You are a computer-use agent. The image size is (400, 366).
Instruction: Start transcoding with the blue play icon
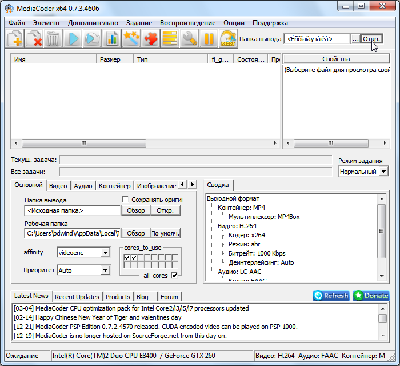(x=73, y=39)
